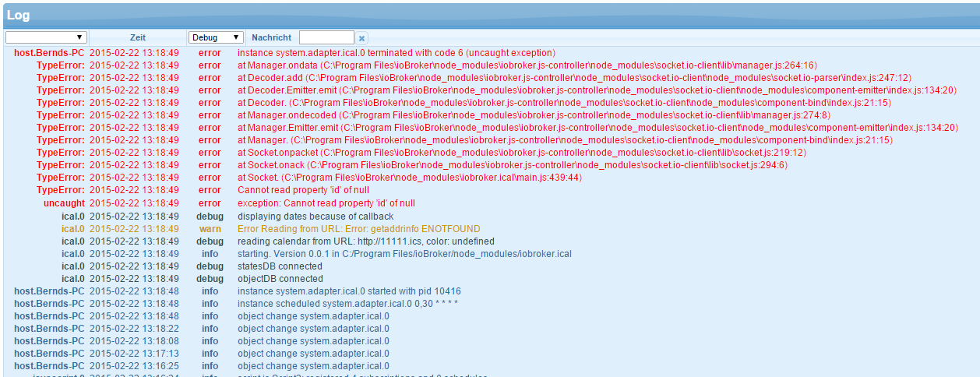
Task: Click source 'host.Bernds-PC' of the terminated-instance error row
Action: point(49,53)
